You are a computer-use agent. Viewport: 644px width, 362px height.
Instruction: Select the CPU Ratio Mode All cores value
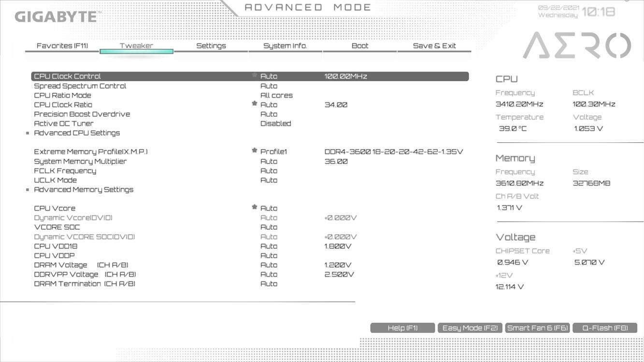[276, 96]
